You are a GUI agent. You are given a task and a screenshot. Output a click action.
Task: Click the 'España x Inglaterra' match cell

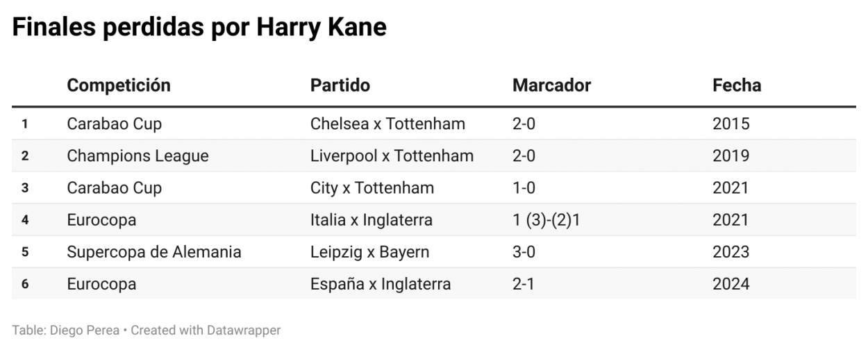coord(381,284)
